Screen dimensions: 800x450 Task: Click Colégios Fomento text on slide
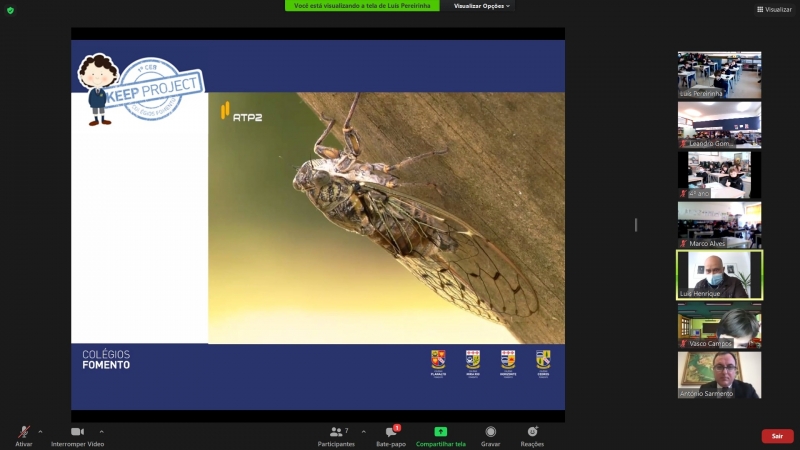click(x=106, y=359)
